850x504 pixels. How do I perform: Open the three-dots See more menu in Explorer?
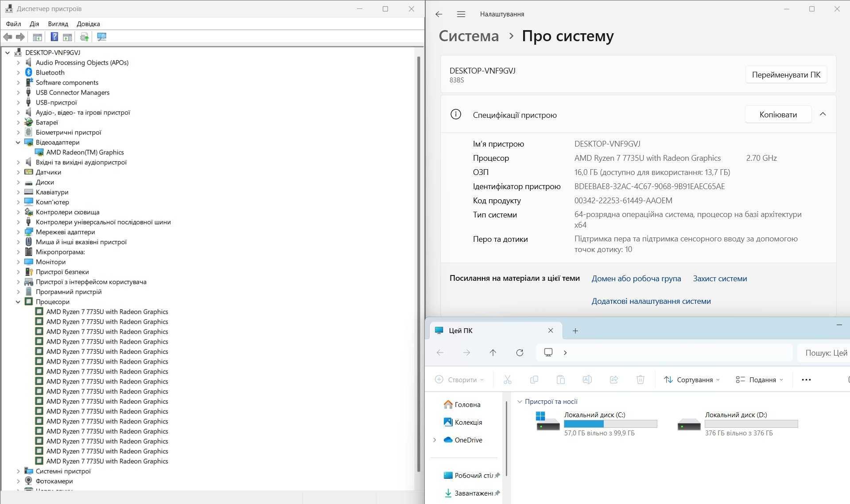point(806,380)
